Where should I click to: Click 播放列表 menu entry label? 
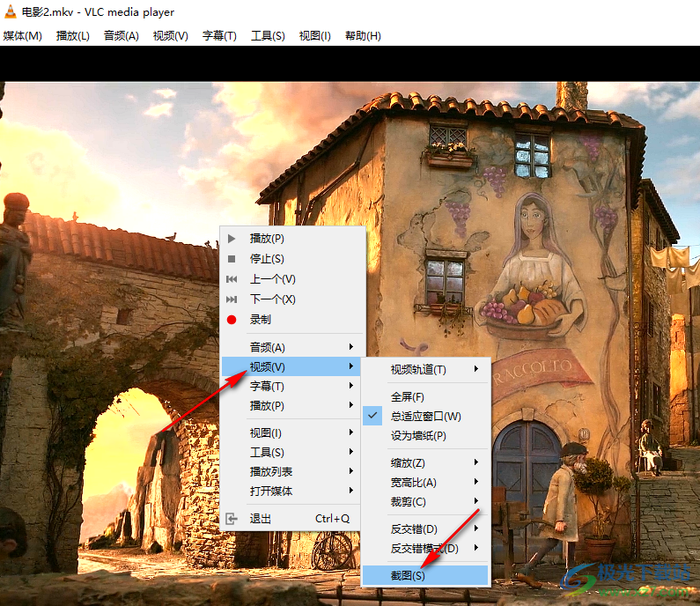(271, 471)
